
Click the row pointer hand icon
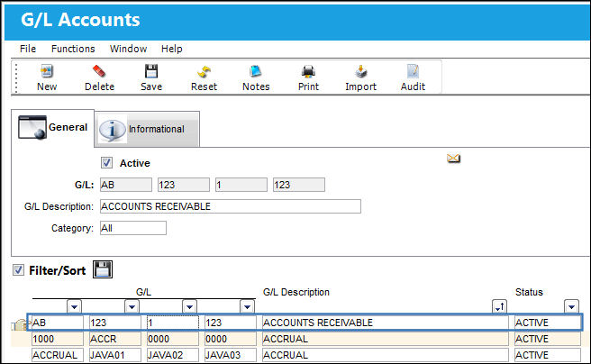[x=20, y=324]
